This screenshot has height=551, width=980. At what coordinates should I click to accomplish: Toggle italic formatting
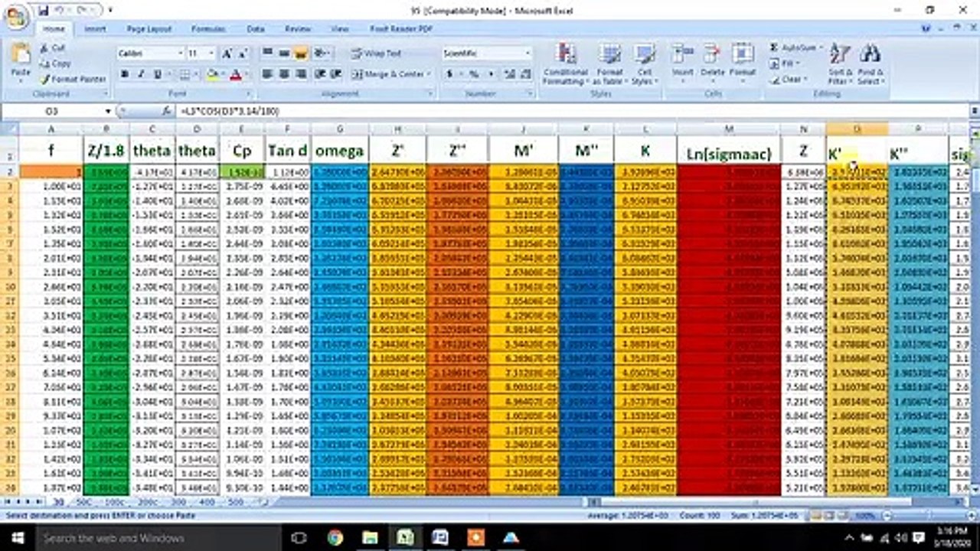click(x=141, y=74)
